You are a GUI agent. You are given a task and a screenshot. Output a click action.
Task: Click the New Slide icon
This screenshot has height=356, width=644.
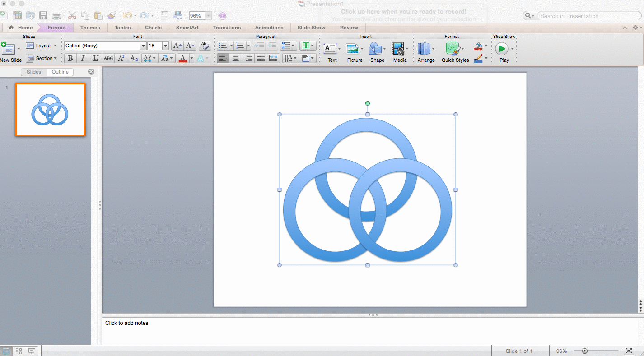point(9,49)
